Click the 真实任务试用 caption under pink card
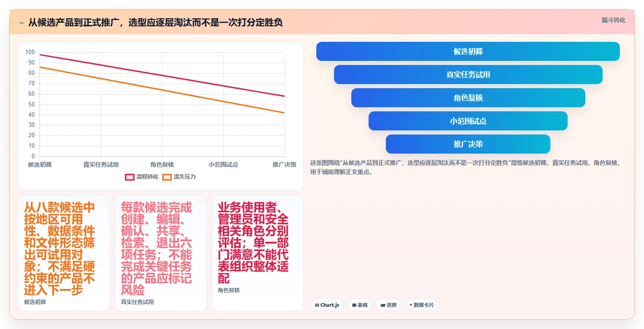 pos(137,302)
